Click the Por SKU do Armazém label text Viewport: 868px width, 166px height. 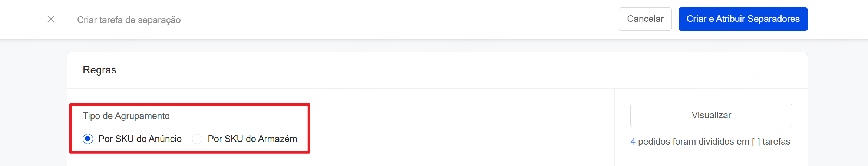tap(252, 139)
